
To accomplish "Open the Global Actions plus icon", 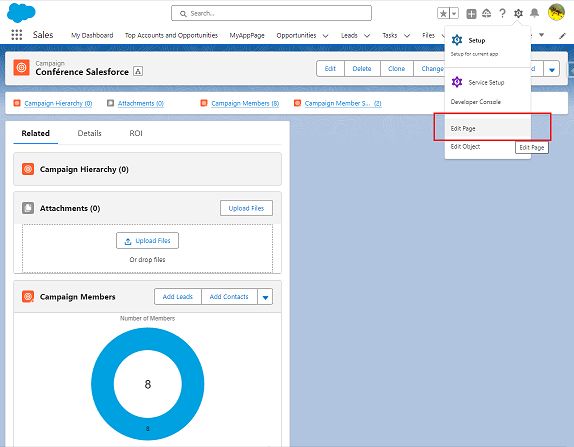I will pyautogui.click(x=471, y=14).
